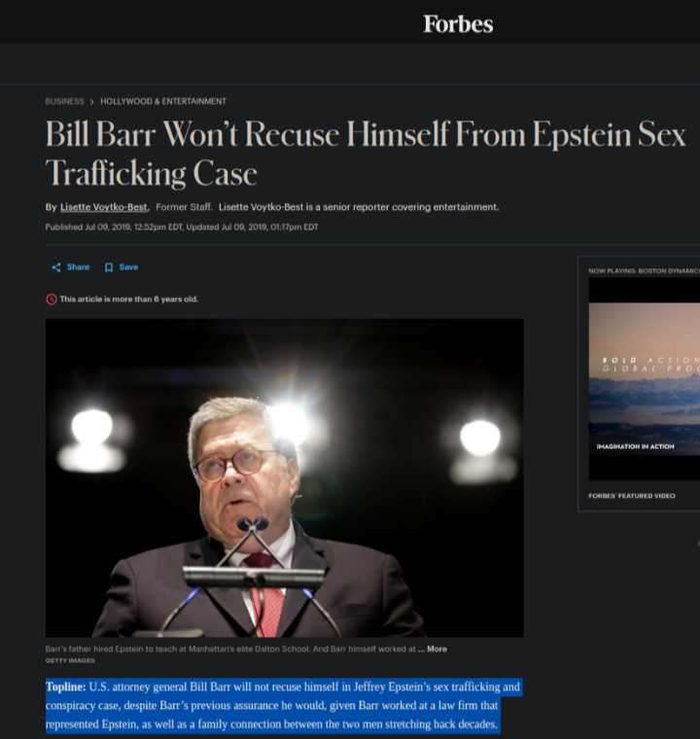
Task: Play the Forbes featured video thumbnail
Action: click(645, 379)
